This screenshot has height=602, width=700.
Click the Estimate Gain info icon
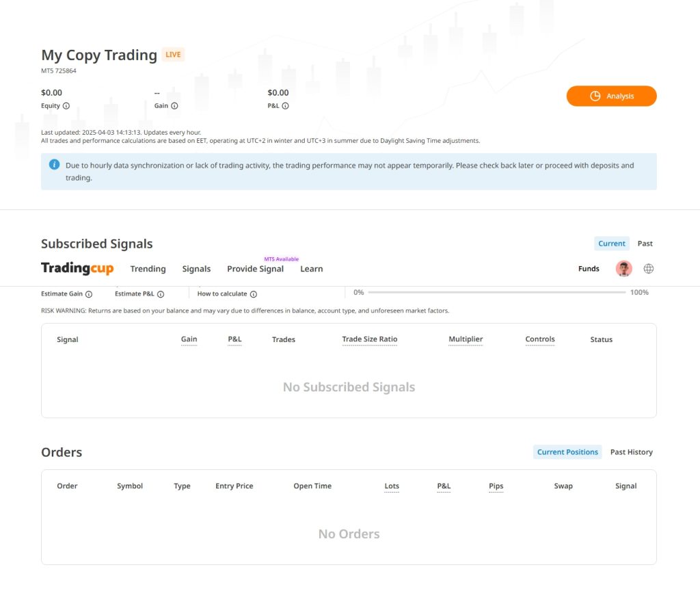pyautogui.click(x=89, y=294)
